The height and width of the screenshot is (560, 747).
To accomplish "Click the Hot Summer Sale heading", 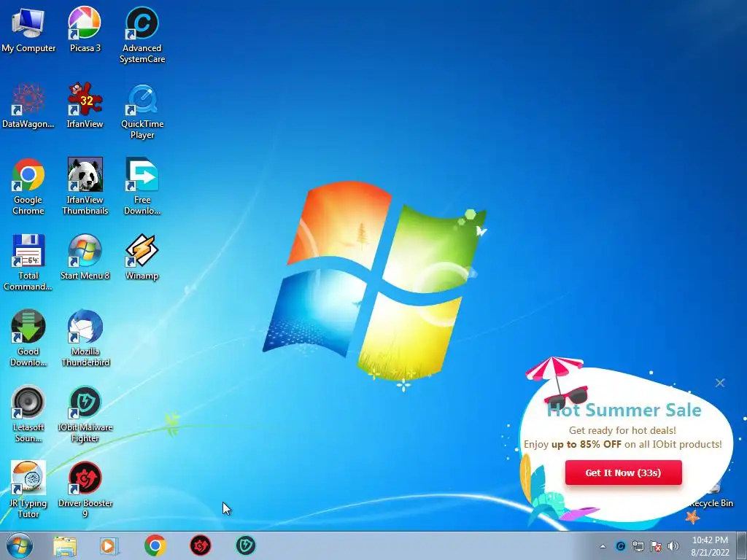I will pos(624,410).
